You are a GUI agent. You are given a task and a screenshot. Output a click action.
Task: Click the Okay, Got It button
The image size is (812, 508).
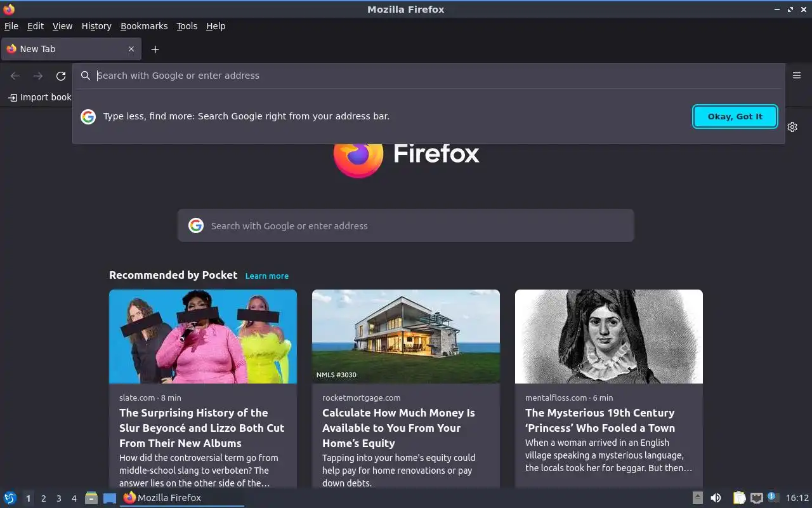[x=735, y=116]
